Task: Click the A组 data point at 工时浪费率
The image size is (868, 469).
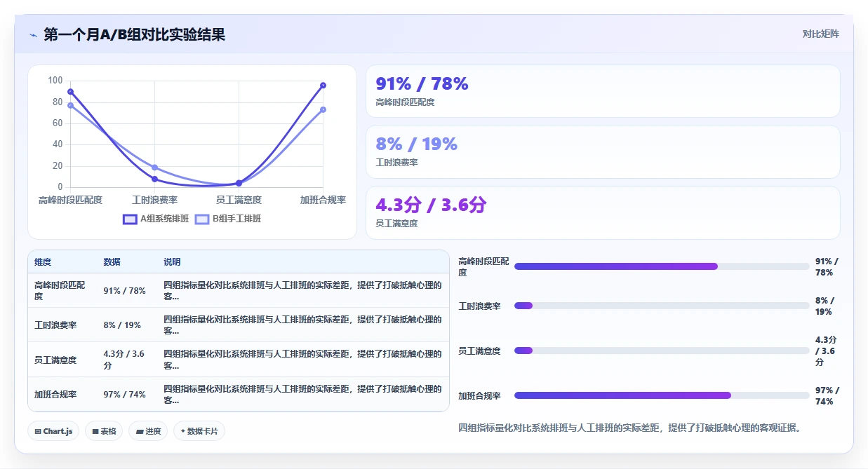Action: (154, 179)
